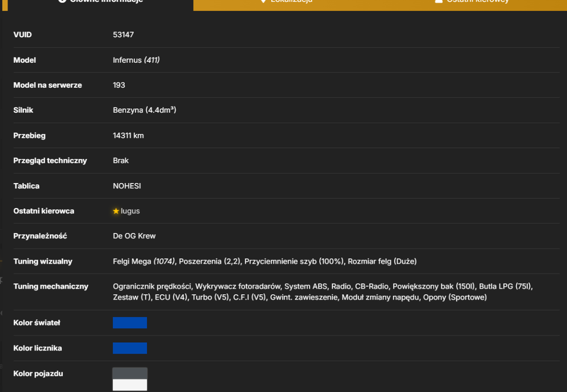567x392 pixels.
Task: Click affiliation value De OG Krew
Action: click(x=134, y=236)
